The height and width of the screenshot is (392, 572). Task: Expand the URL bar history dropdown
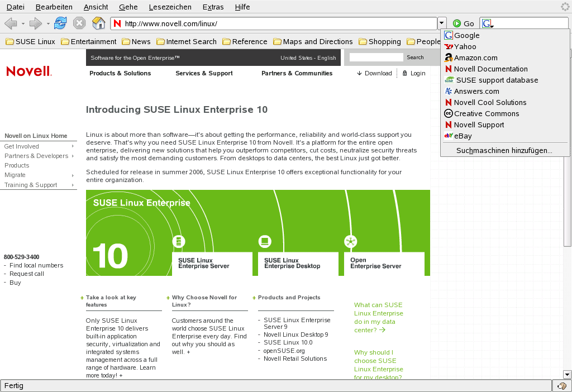[x=441, y=23]
